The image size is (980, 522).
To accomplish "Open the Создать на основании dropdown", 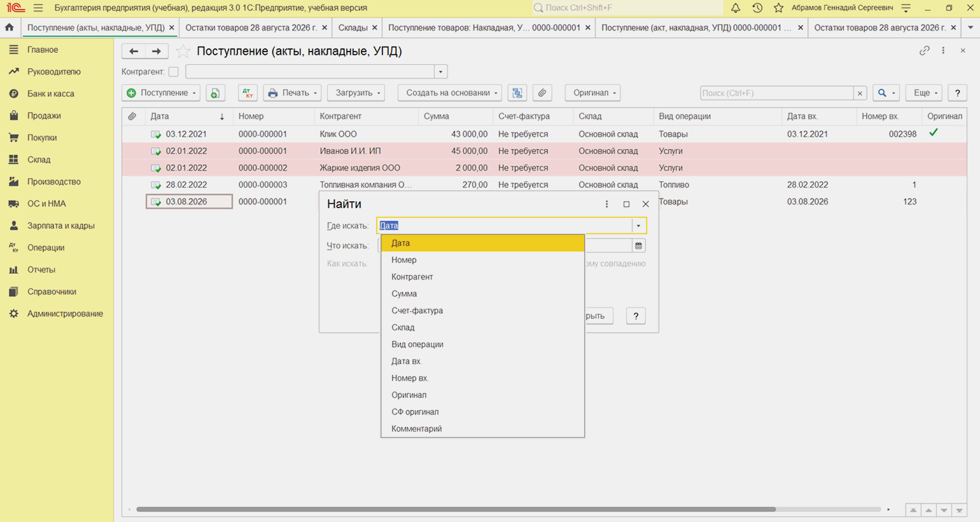I will point(450,93).
